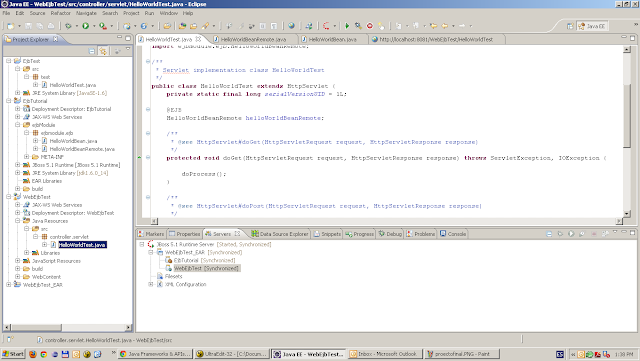This screenshot has width=640, height=361.
Task: Expand the WebEjbTest_EAR project node
Action: pyautogui.click(x=9, y=285)
